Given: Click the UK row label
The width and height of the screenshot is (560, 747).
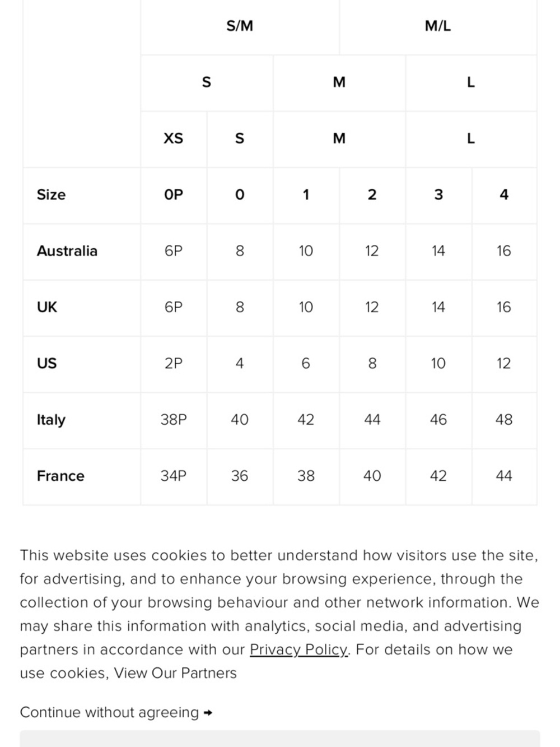Looking at the screenshot, I should [47, 307].
